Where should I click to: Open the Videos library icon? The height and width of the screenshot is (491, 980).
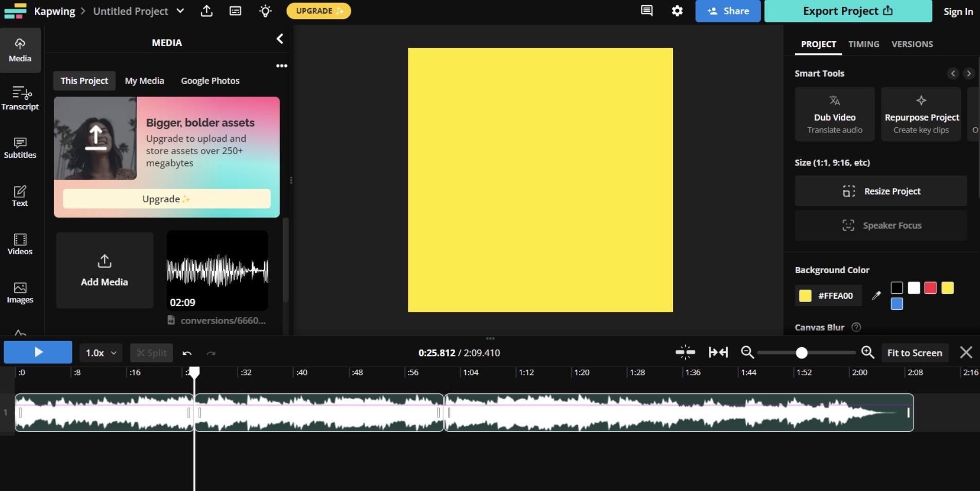point(20,244)
